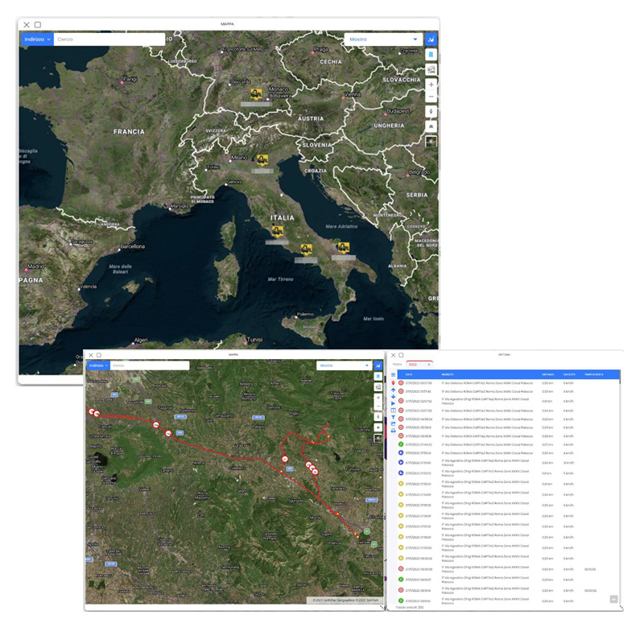Zoom out on the large map

tap(431, 97)
